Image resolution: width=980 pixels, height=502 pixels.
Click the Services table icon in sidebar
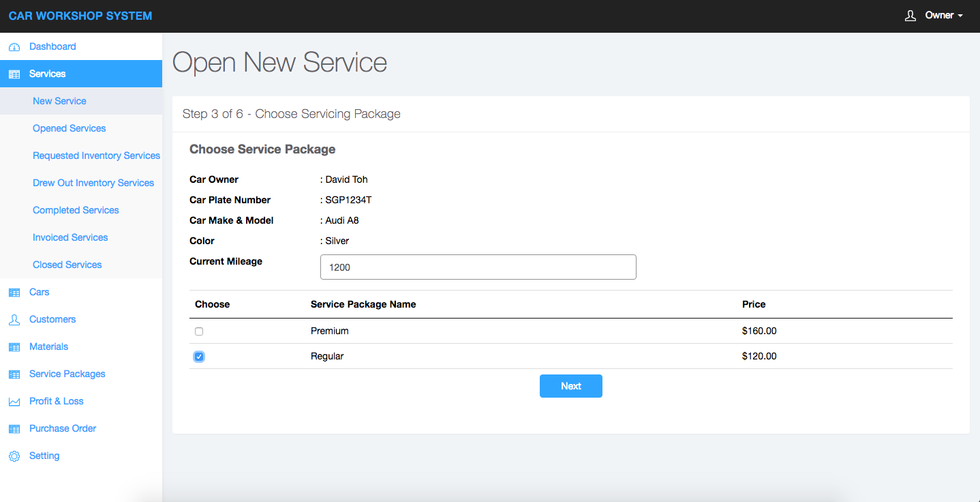[x=14, y=74]
